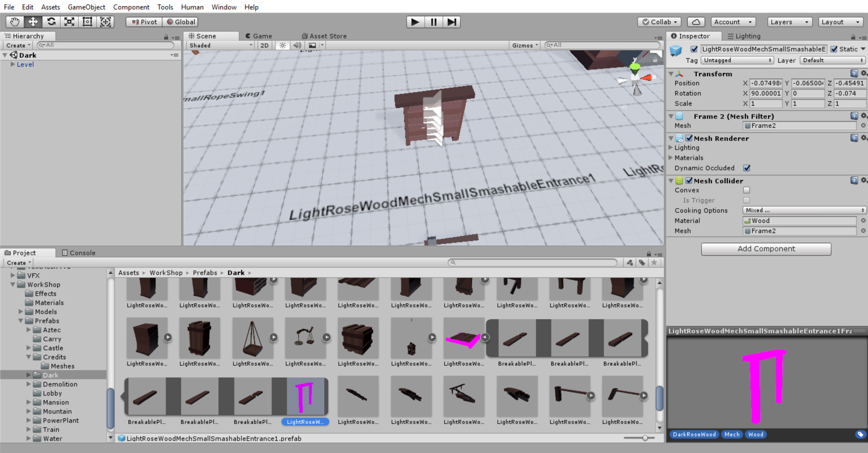Switch to the Console tab
Screen dimensions: 868x453
79,253
